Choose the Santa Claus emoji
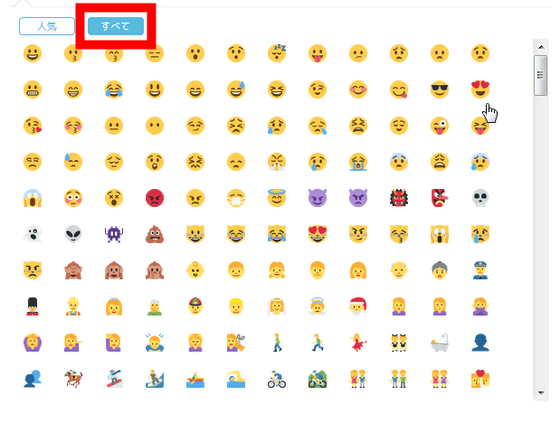Image resolution: width=560 pixels, height=424 pixels. tap(358, 306)
